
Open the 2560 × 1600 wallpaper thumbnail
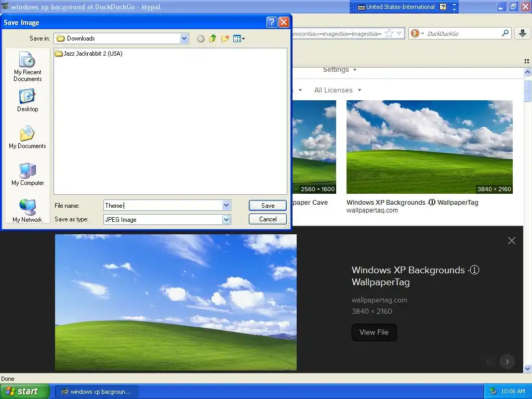[314, 147]
